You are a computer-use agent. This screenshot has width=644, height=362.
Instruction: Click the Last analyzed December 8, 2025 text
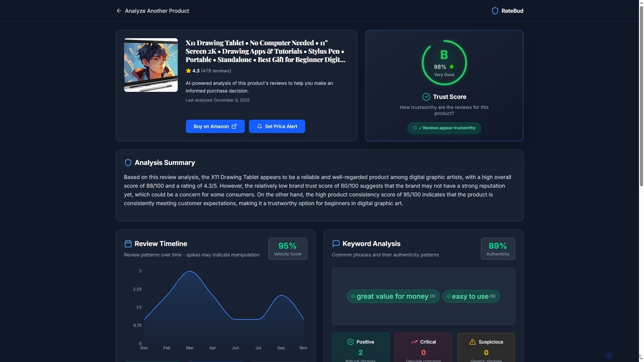[x=217, y=100]
